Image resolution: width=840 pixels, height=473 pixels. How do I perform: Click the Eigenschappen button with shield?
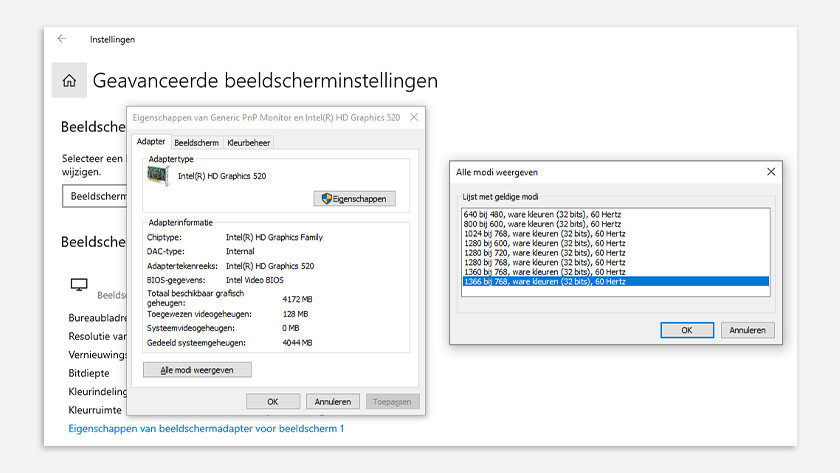(x=354, y=199)
